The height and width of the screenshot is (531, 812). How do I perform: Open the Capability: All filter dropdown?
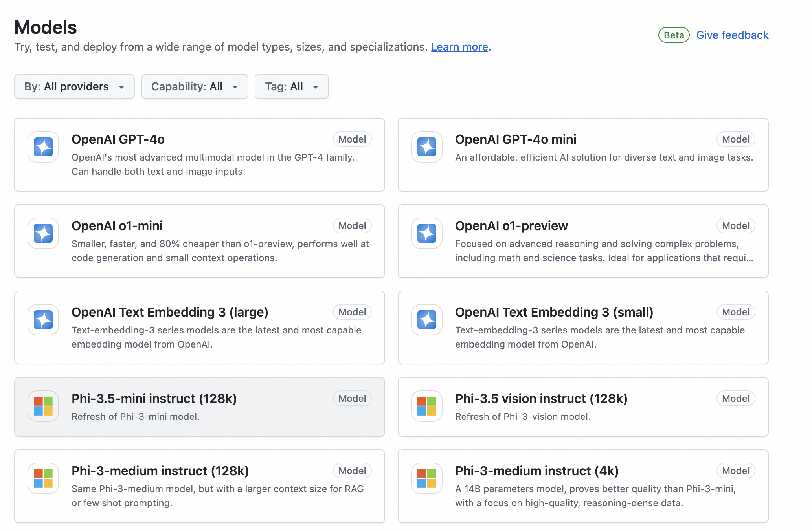[x=194, y=86]
